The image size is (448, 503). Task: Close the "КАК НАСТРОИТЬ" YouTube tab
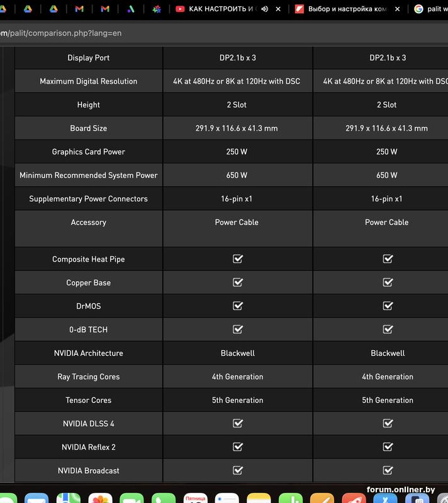pos(278,9)
